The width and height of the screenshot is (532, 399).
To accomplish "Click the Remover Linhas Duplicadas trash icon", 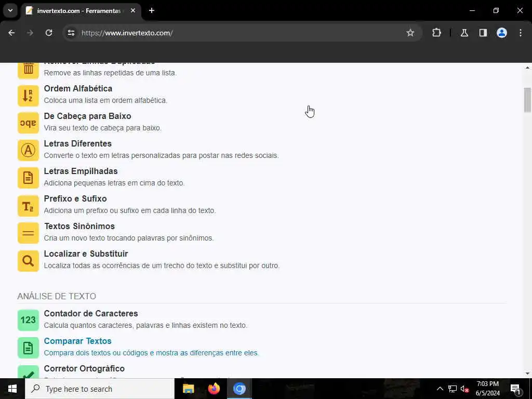I will pyautogui.click(x=28, y=71).
